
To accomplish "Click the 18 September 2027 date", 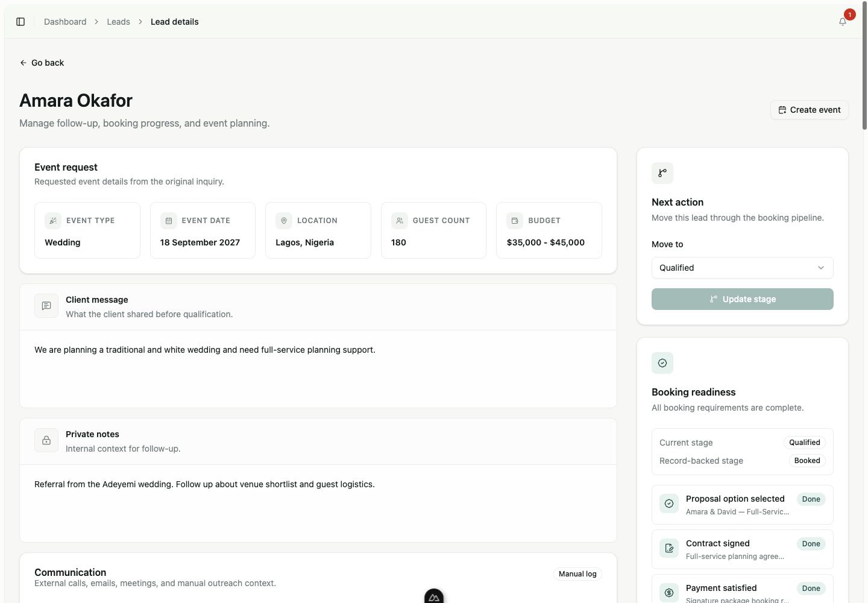I will pyautogui.click(x=200, y=242).
